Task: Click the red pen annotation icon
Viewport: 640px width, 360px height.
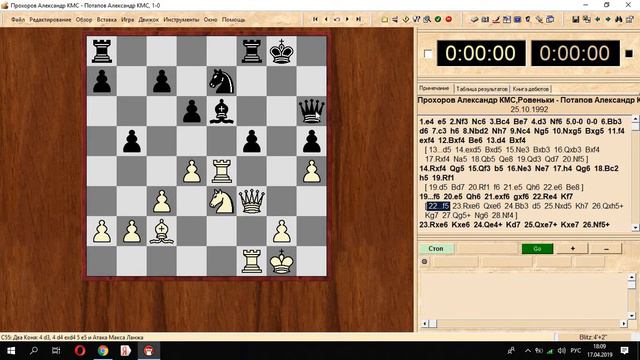Action: 496,19
